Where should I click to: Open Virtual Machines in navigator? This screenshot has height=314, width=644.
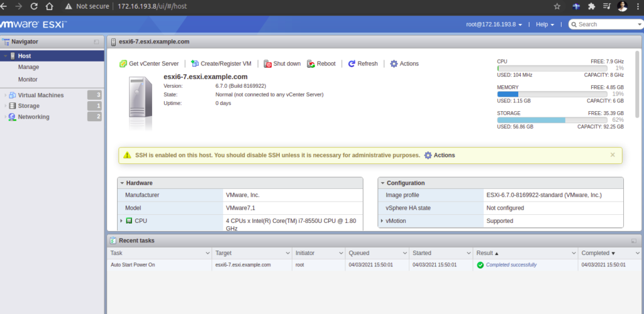41,95
